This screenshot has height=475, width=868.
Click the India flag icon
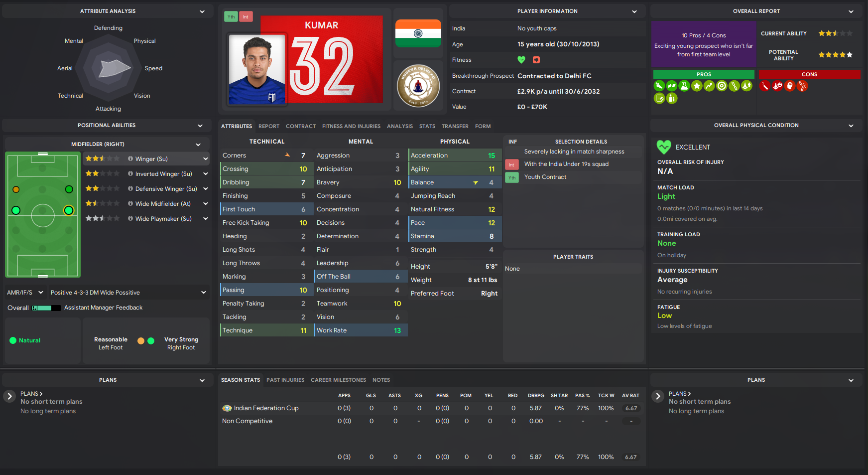[418, 33]
